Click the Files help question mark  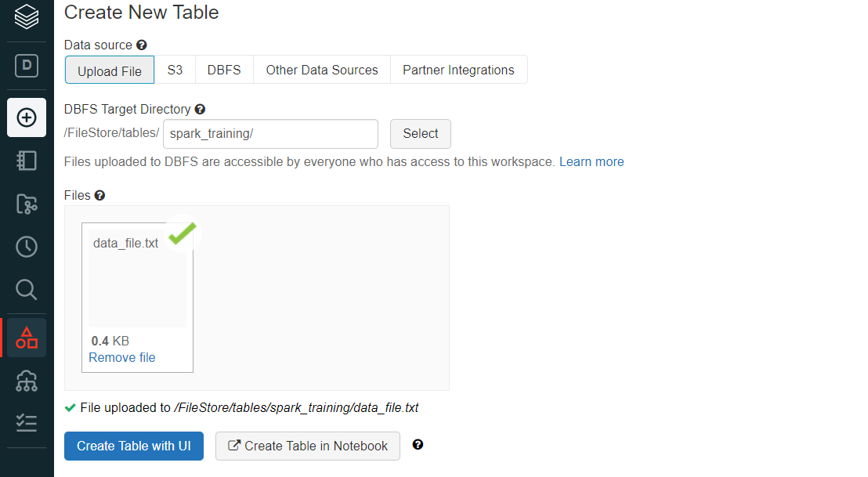point(99,195)
